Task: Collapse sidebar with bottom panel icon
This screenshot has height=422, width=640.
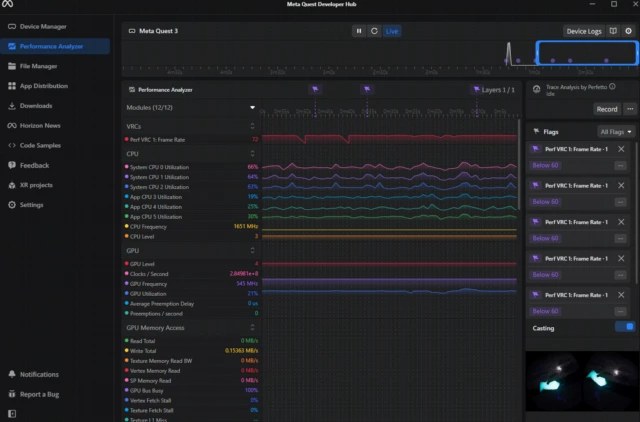Action: pos(12,414)
